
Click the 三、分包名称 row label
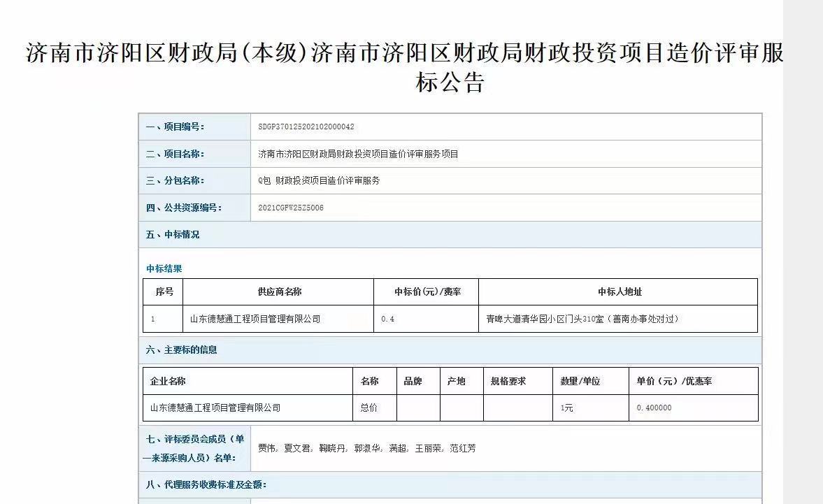(175, 180)
